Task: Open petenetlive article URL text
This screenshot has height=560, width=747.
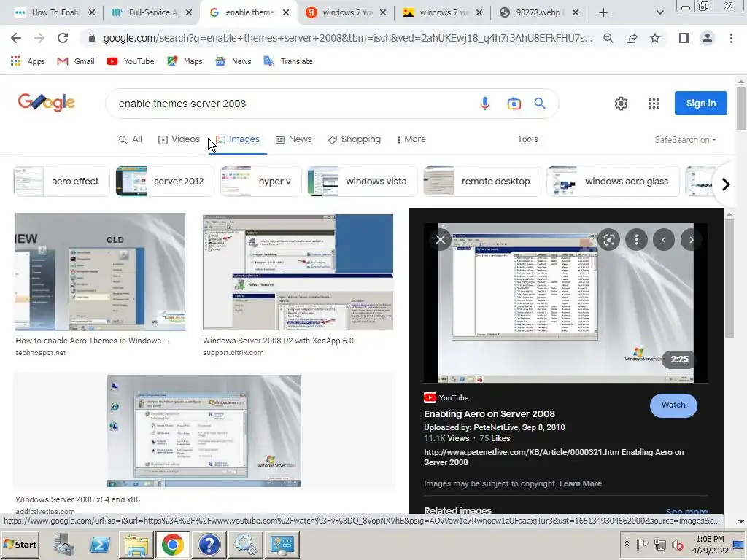Action: (554, 457)
